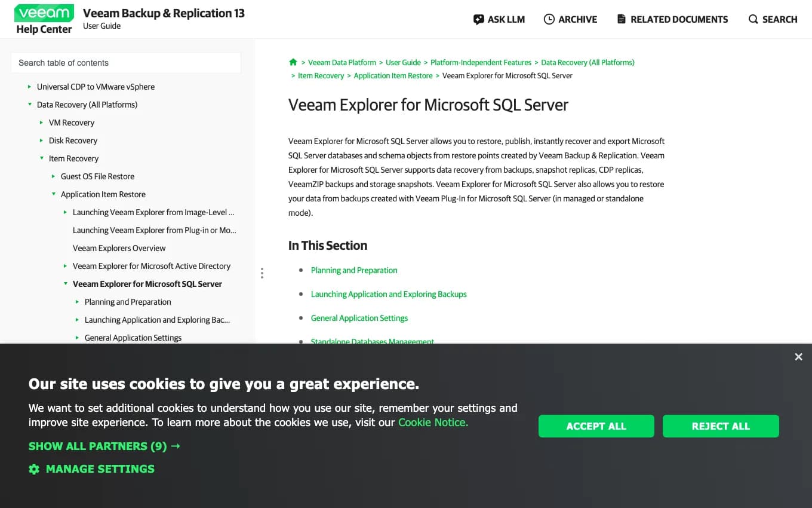The height and width of the screenshot is (508, 812).
Task: Select Universal CDP to VMware vSphere in tree
Action: click(x=96, y=87)
